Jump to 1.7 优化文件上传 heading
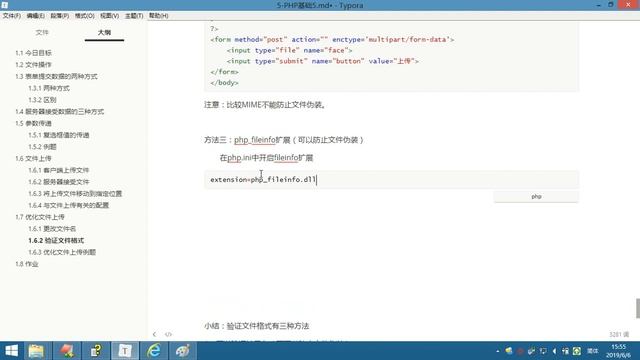The width and height of the screenshot is (640, 360). coord(40,217)
